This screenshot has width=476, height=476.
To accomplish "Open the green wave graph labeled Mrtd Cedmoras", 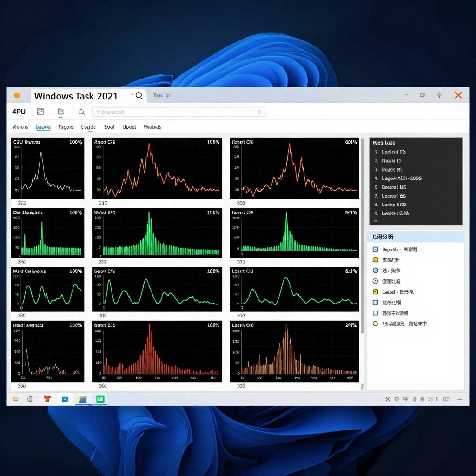I will tap(48, 289).
